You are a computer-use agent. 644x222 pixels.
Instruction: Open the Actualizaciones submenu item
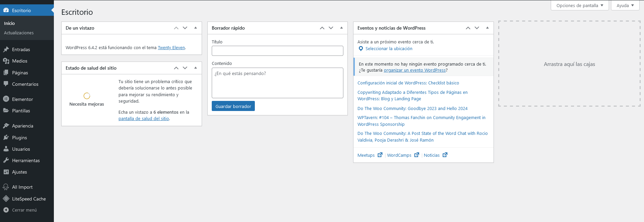pos(19,33)
